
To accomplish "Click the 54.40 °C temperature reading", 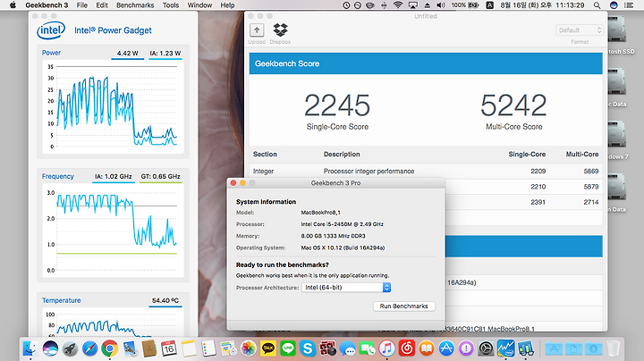I will click(x=165, y=300).
